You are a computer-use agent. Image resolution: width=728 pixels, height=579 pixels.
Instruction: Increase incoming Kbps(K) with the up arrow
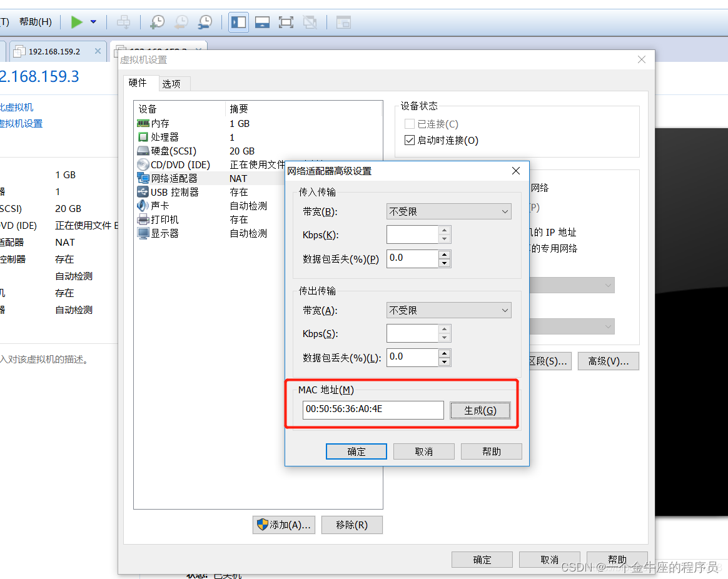click(x=444, y=230)
